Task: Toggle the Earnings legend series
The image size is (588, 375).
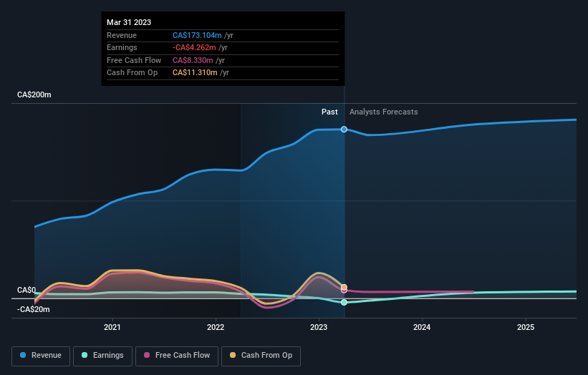Action: 102,356
